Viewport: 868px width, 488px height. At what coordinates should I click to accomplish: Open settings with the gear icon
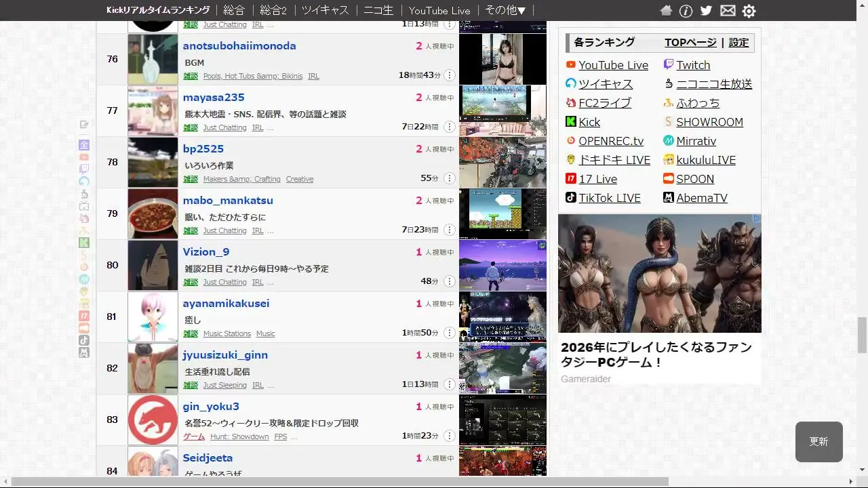(749, 11)
